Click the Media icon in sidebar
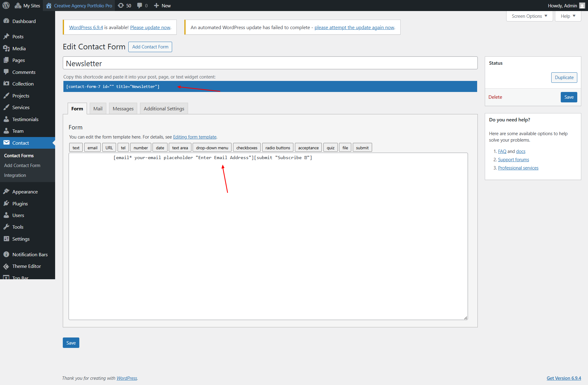588x385 pixels. point(6,48)
